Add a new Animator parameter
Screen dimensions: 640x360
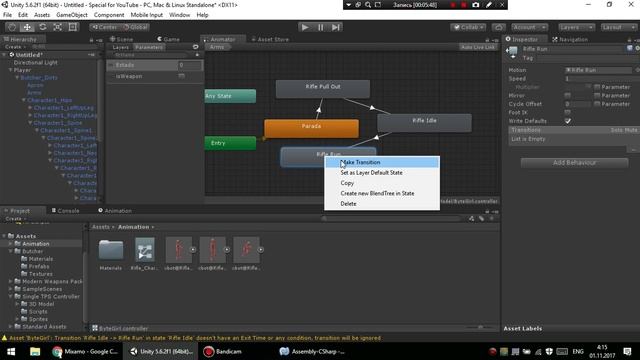pyautogui.click(x=197, y=55)
